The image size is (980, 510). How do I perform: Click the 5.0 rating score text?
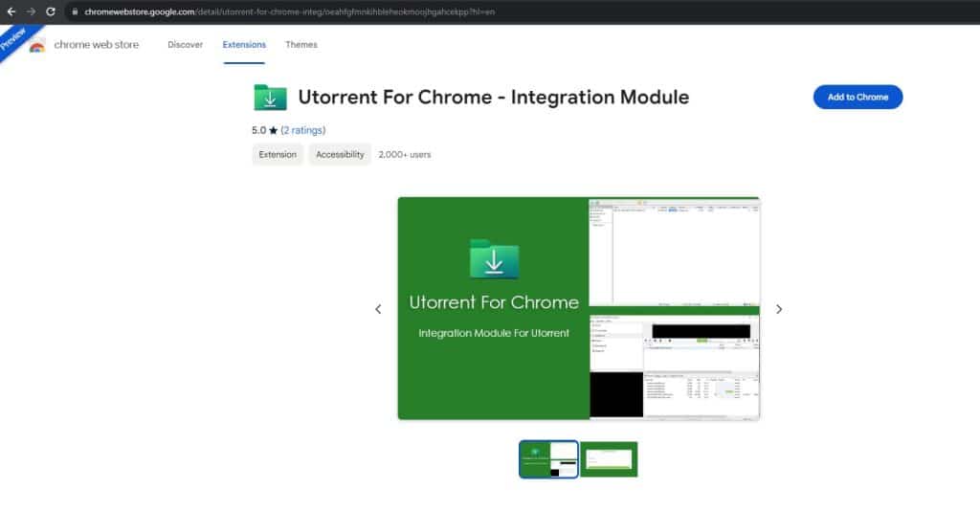coord(258,130)
